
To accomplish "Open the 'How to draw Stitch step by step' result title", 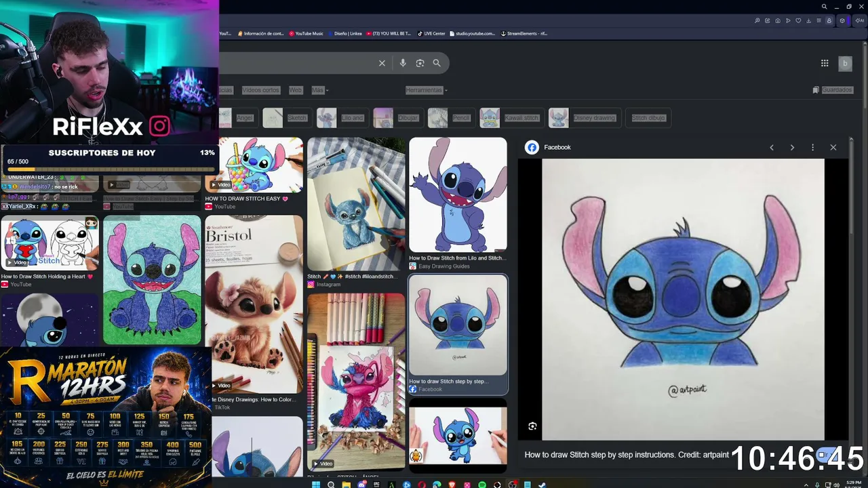I will [449, 382].
